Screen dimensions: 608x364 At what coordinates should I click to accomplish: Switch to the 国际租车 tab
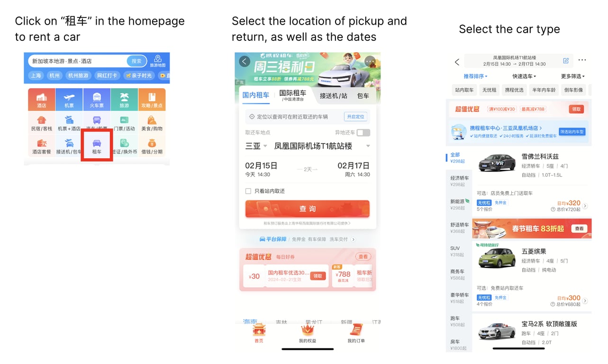coord(293,95)
